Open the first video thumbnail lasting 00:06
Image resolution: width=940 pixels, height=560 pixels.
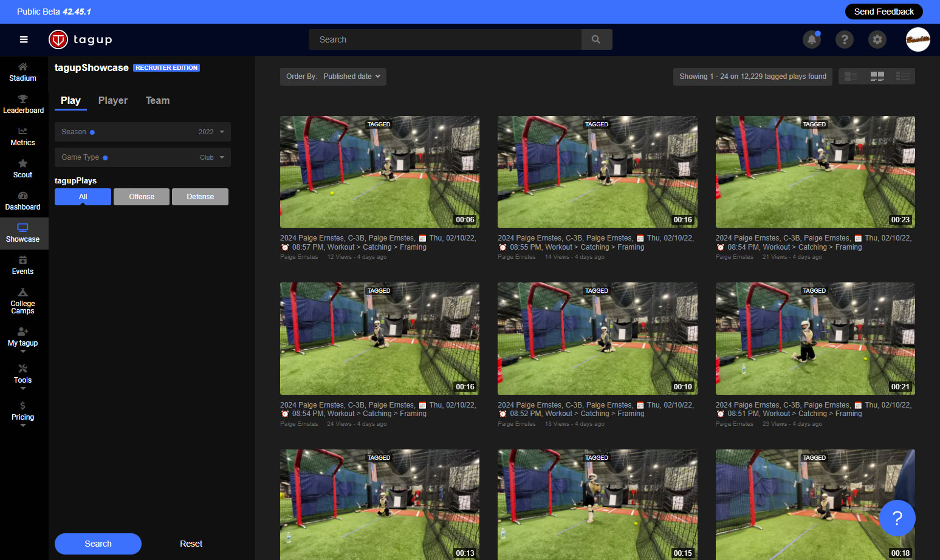379,172
